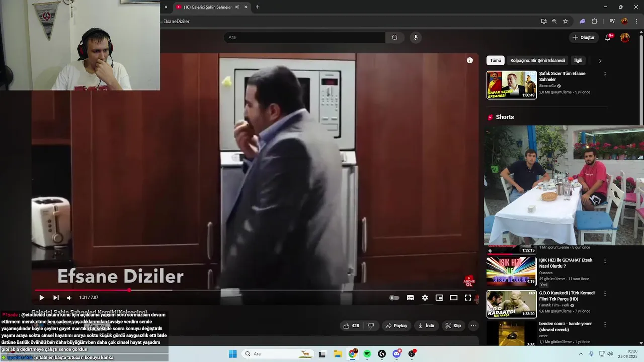Open the Chrome three-dot menu
644x362 pixels.
[x=636, y=21]
